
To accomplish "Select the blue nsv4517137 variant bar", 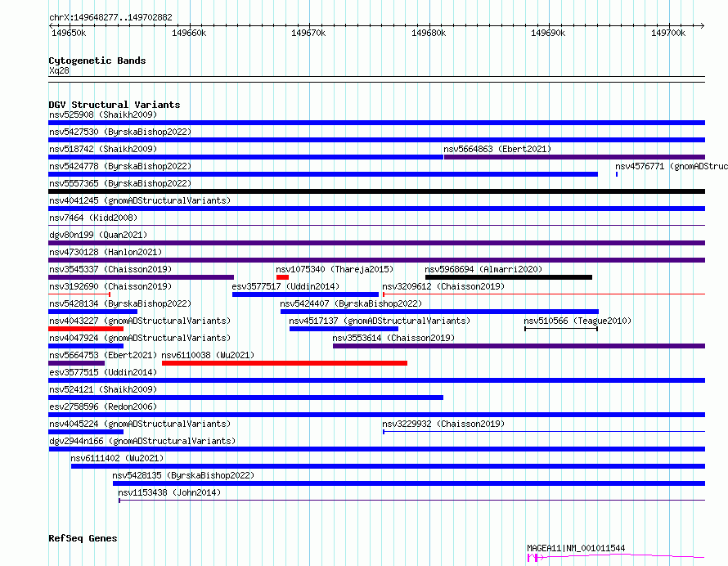I will point(344,329).
